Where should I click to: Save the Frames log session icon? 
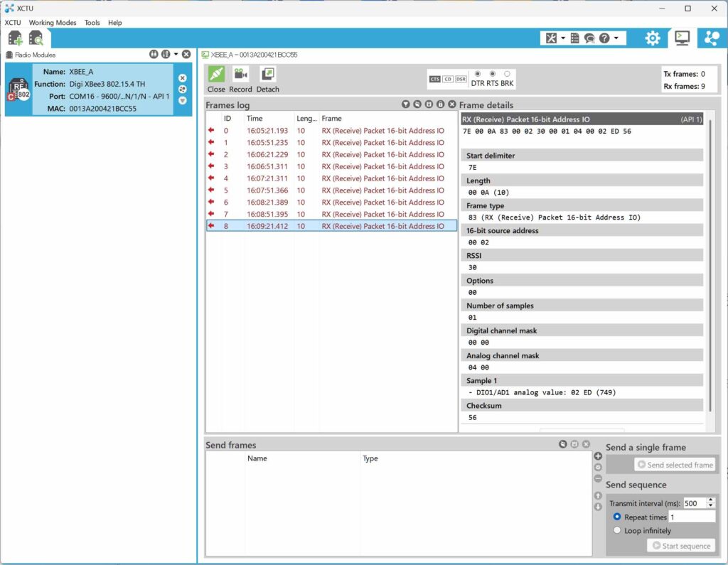[429, 104]
